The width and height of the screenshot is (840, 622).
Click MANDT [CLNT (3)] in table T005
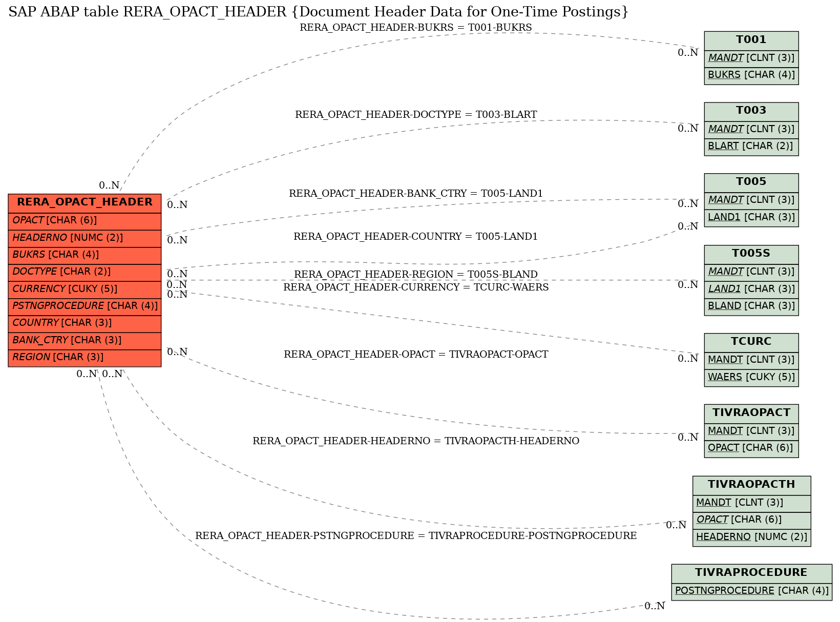751,201
